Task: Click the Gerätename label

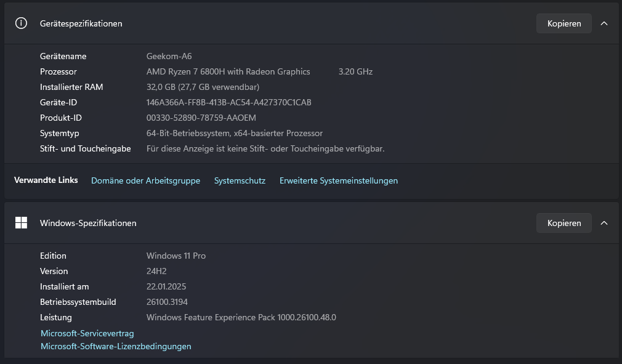Action: [x=63, y=56]
